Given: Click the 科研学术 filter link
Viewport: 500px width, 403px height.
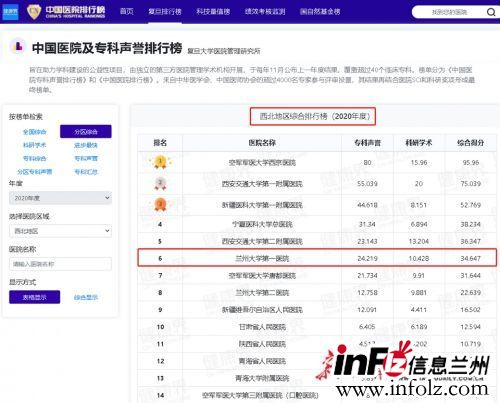Looking at the screenshot, I should pyautogui.click(x=34, y=145).
